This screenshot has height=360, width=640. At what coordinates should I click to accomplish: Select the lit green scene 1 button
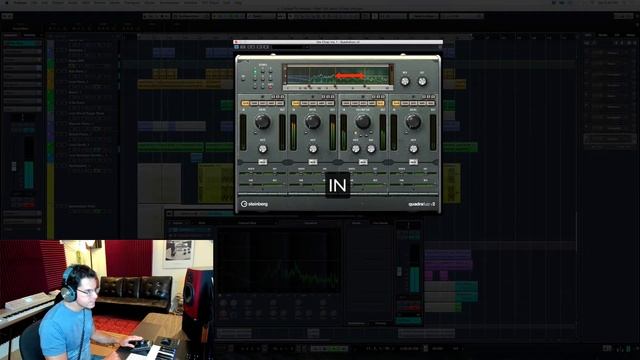(x=255, y=71)
